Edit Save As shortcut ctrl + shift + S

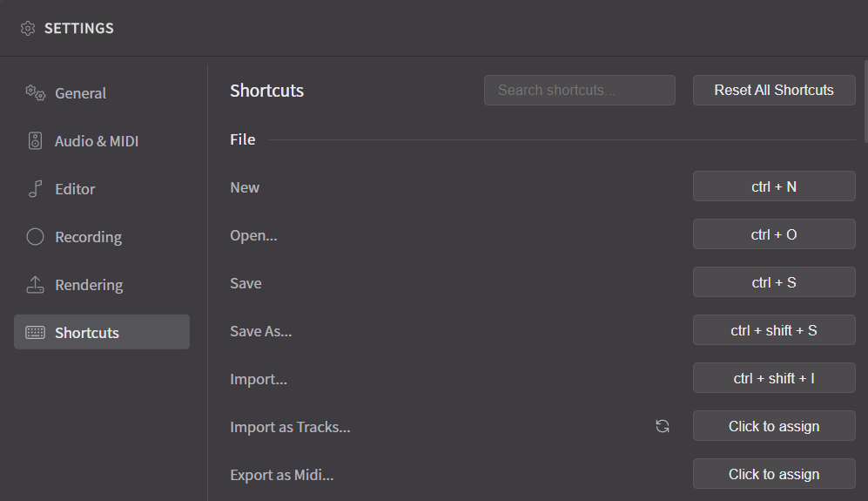pyautogui.click(x=774, y=329)
